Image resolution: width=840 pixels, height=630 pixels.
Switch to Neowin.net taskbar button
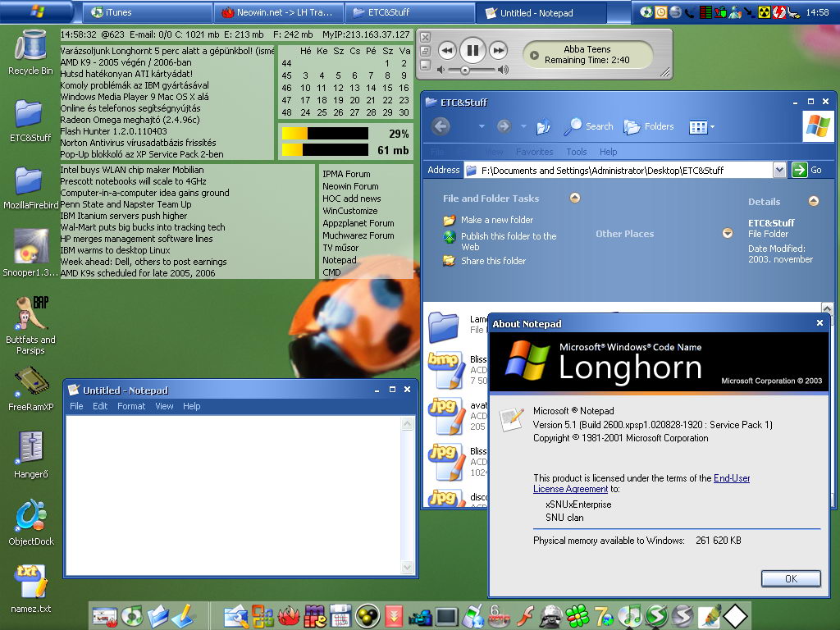click(277, 12)
